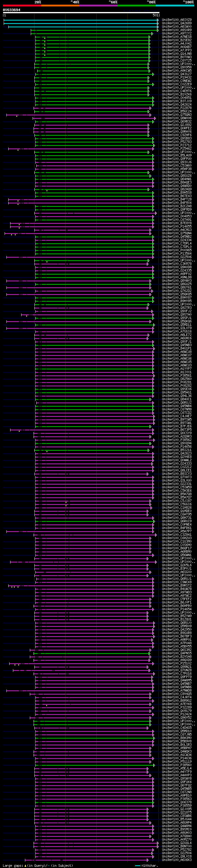Click the white query sequence bar
The image size is (197, 868).
click(81, 13)
